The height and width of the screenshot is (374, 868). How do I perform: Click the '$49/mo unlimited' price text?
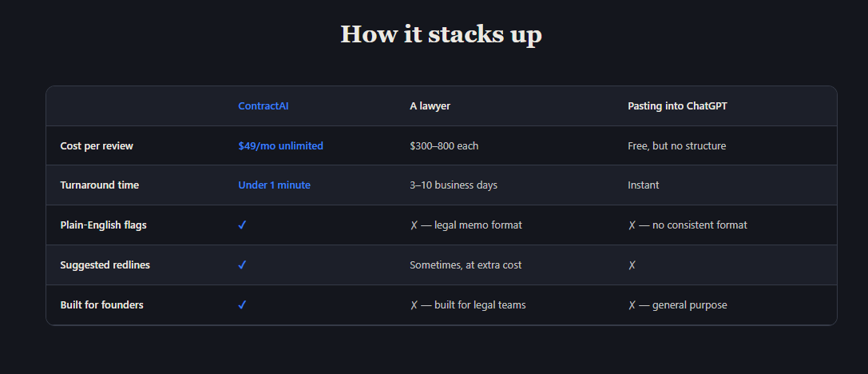(280, 145)
